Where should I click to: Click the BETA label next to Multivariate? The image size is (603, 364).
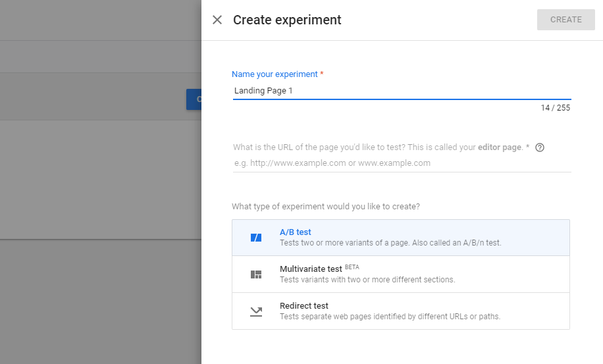[x=352, y=267]
